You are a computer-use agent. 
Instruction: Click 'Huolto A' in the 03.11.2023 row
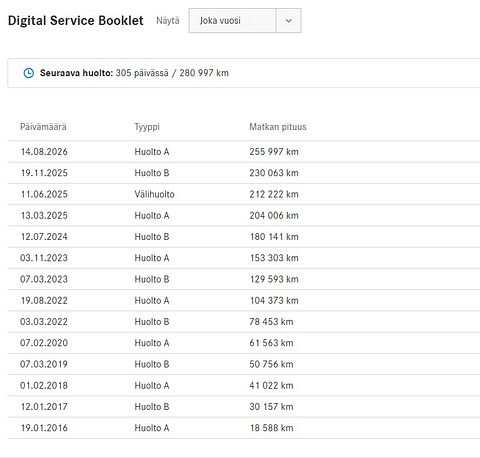(x=152, y=258)
